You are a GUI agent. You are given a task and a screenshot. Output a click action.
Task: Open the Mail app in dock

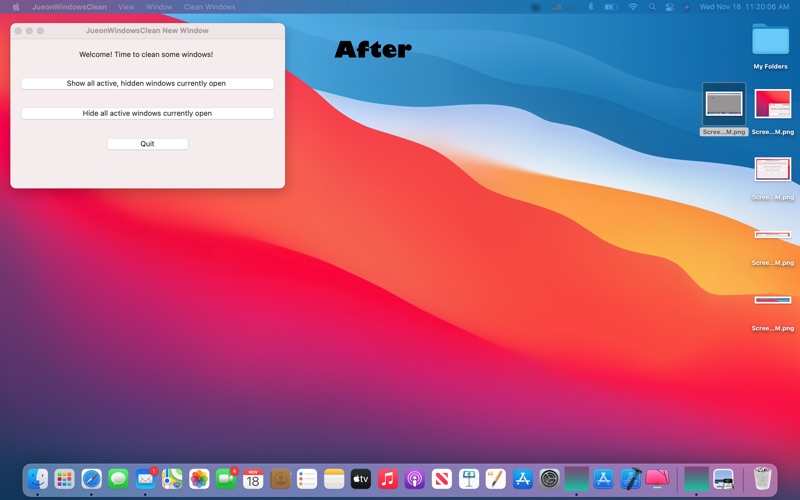[x=146, y=479]
